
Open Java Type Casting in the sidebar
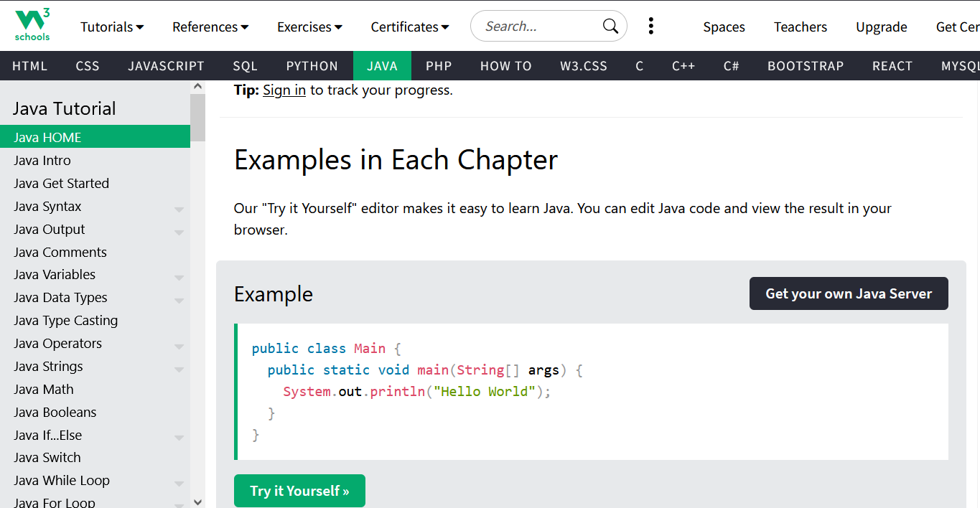(65, 321)
